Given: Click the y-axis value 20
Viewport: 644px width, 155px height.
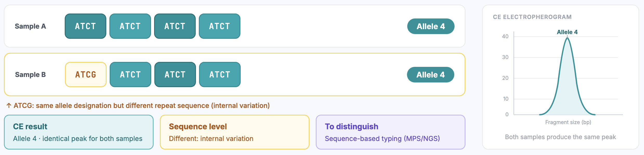Looking at the screenshot, I should click(505, 78).
